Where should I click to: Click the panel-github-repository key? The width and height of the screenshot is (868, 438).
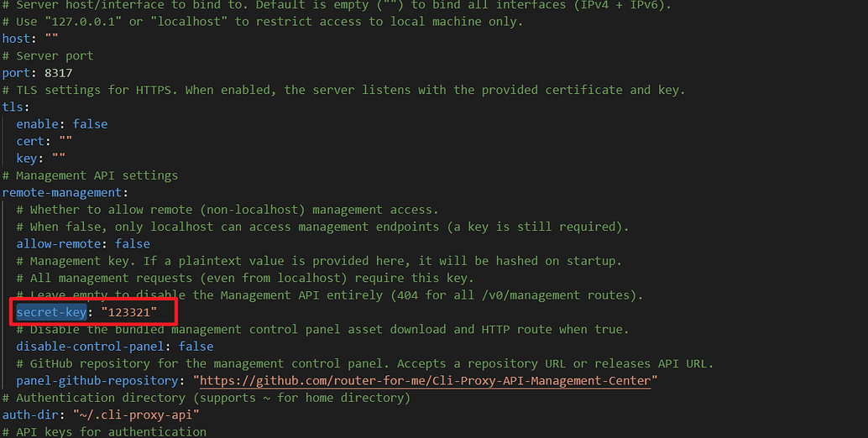click(97, 380)
